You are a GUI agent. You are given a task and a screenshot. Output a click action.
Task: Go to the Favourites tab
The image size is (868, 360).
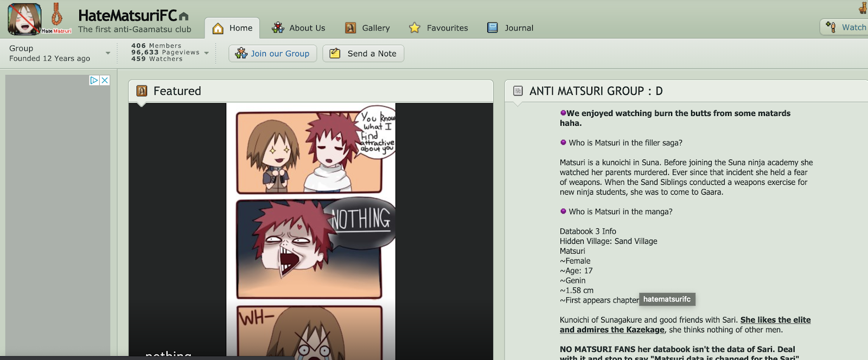(438, 28)
